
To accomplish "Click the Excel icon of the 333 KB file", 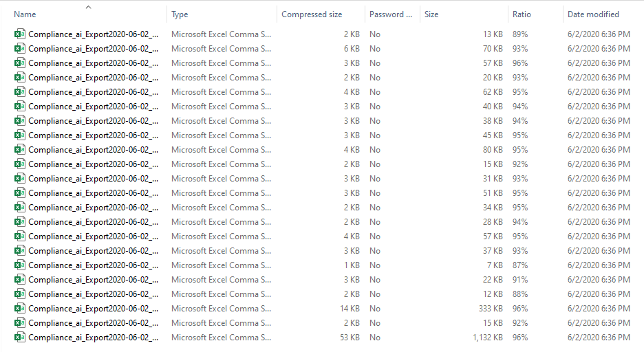I will [x=19, y=309].
